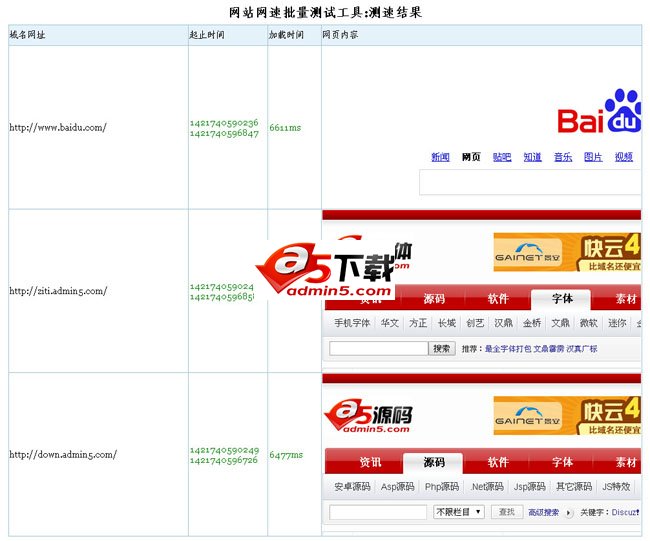Select active 字体 tab in ziti.admin5.com preview
Screen dimensions: 650x541
tap(561, 298)
